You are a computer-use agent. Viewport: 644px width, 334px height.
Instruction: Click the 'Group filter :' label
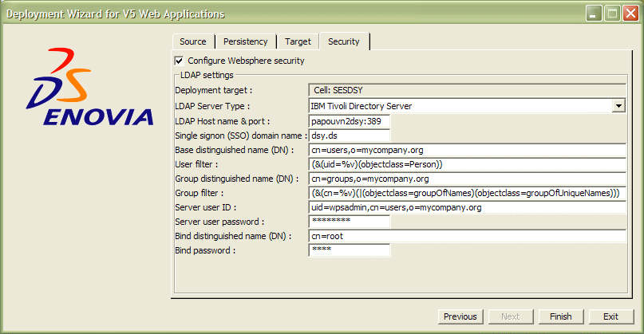[x=200, y=193]
